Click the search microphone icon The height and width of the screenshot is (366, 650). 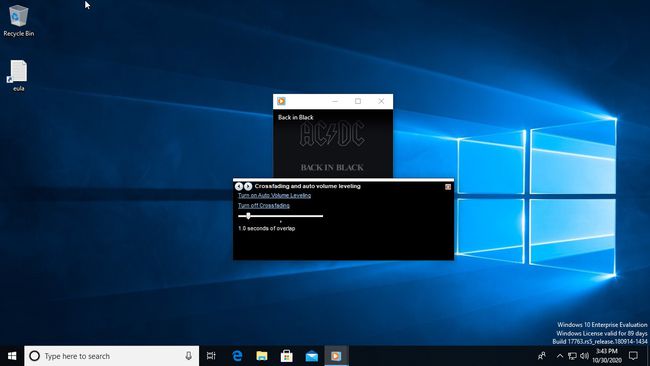pos(189,356)
